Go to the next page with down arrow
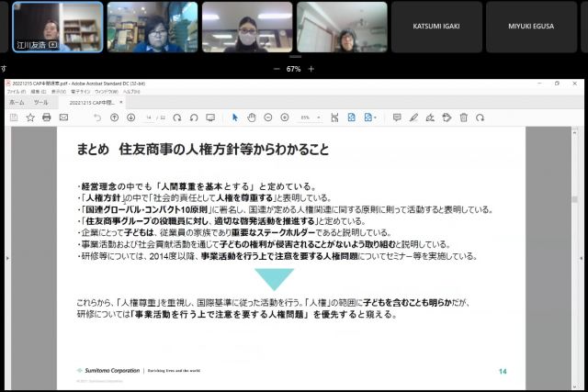588x392 pixels. click(130, 118)
